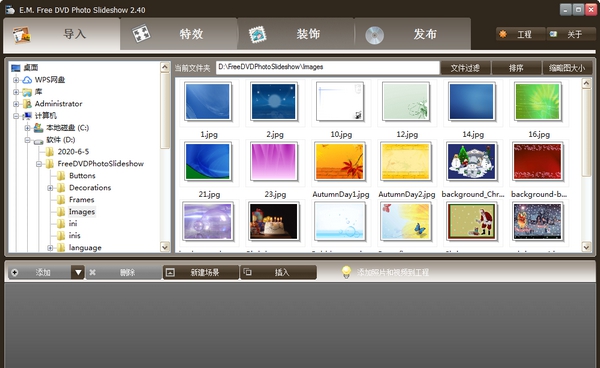Open the 排序 sort button
Viewport: 600px width, 368px height.
516,68
